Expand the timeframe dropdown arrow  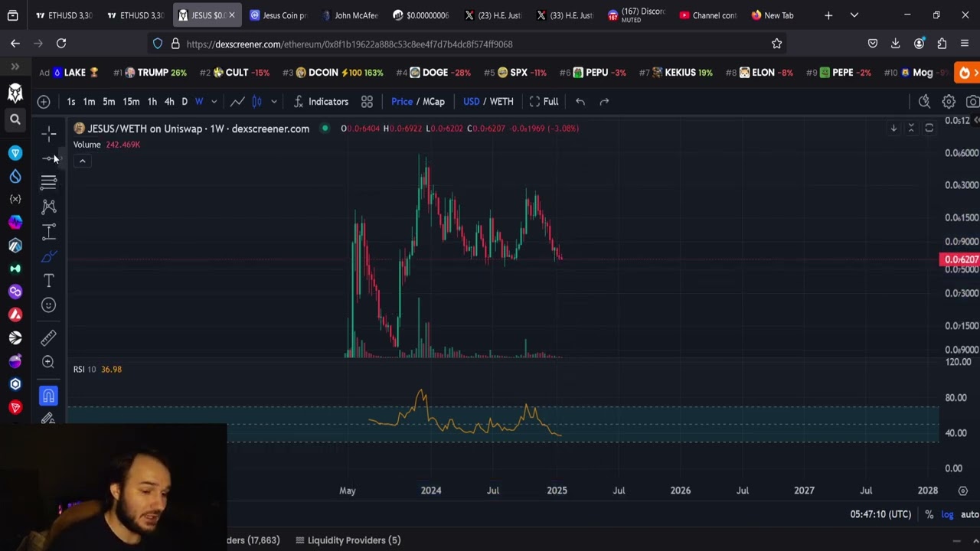click(x=214, y=101)
